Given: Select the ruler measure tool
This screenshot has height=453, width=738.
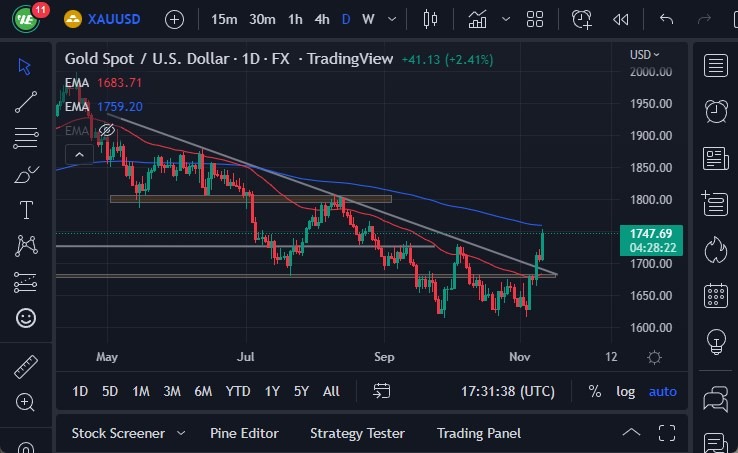Looking at the screenshot, I should (x=26, y=367).
